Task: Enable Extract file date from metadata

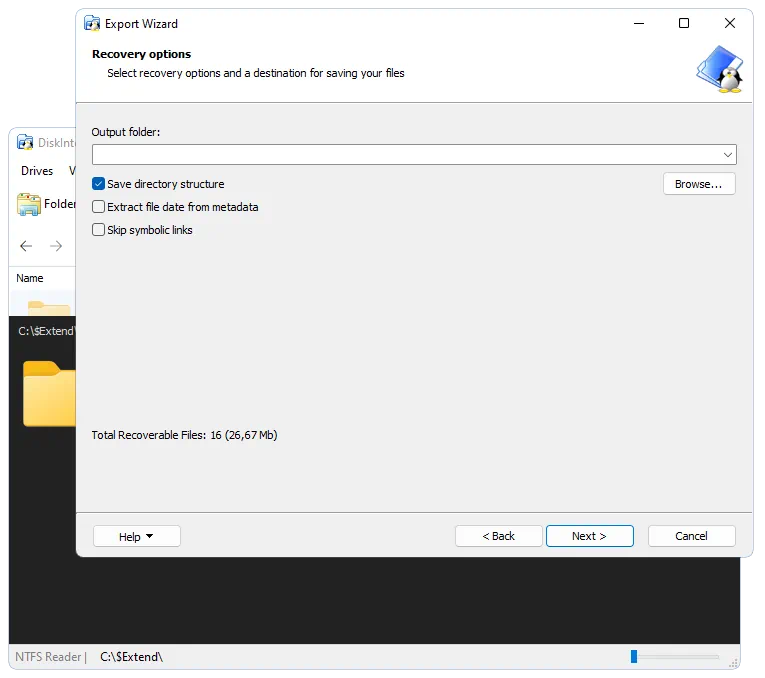Action: [x=99, y=207]
